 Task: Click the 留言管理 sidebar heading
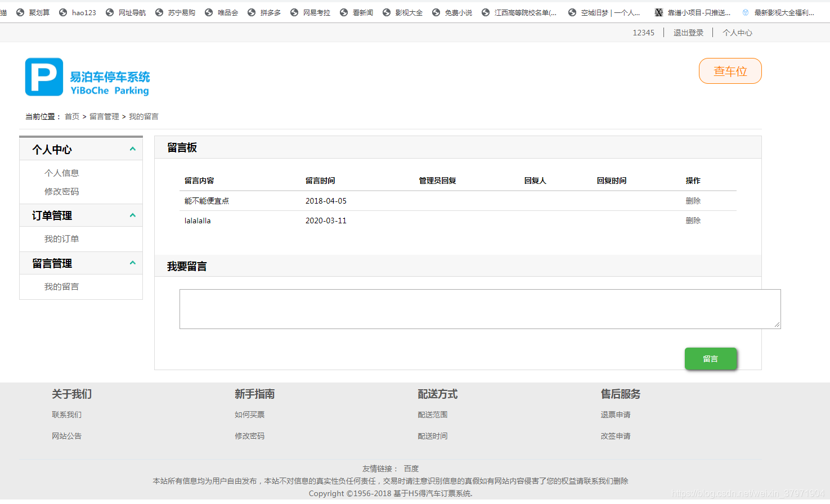52,263
